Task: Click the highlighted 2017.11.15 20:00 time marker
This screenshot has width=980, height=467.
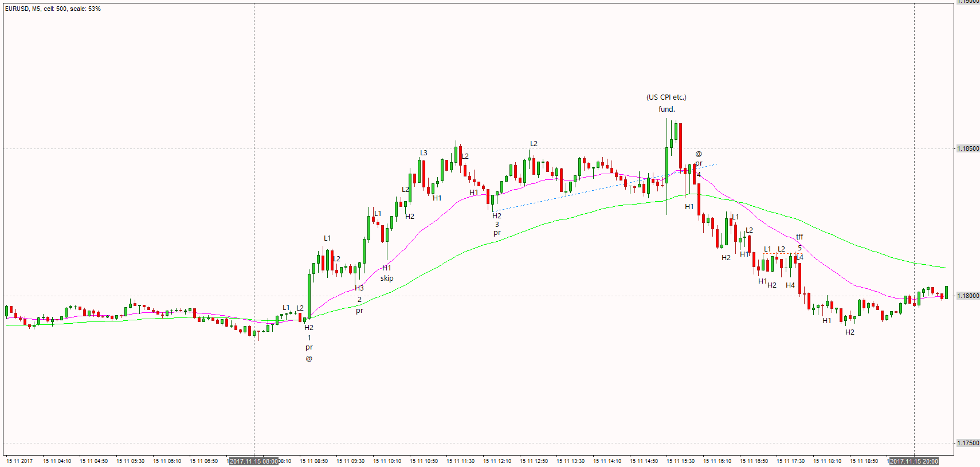Action: pyautogui.click(x=914, y=461)
